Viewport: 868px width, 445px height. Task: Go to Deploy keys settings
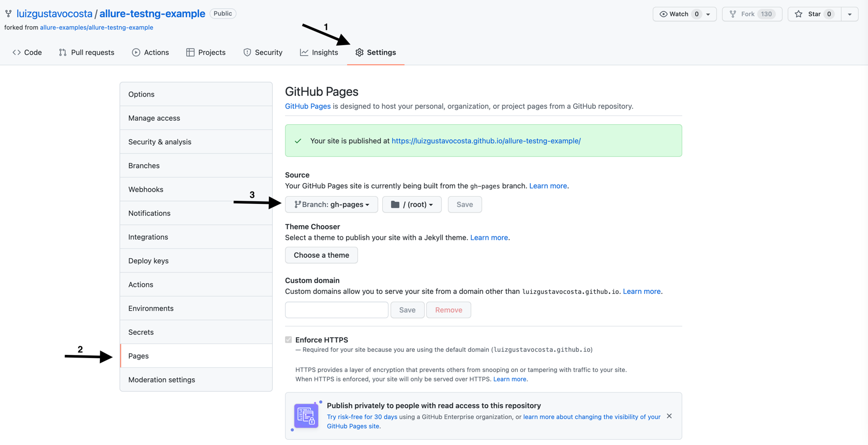pyautogui.click(x=196, y=261)
